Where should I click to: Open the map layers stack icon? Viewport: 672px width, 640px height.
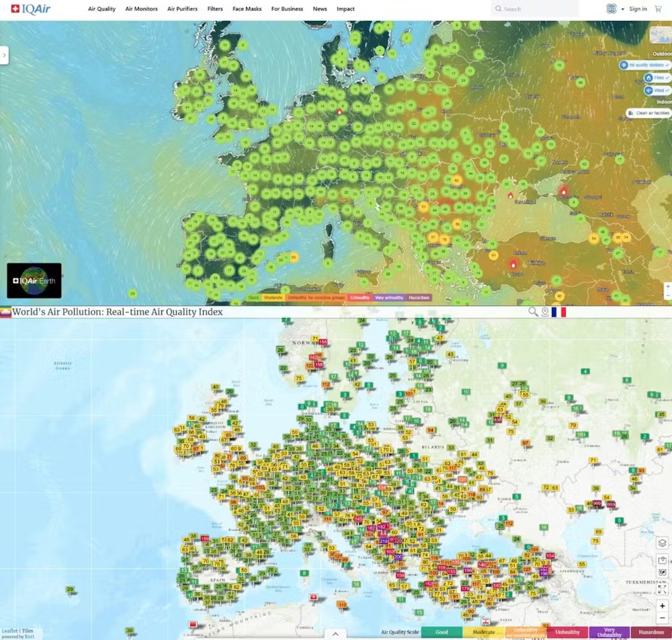coord(663,543)
